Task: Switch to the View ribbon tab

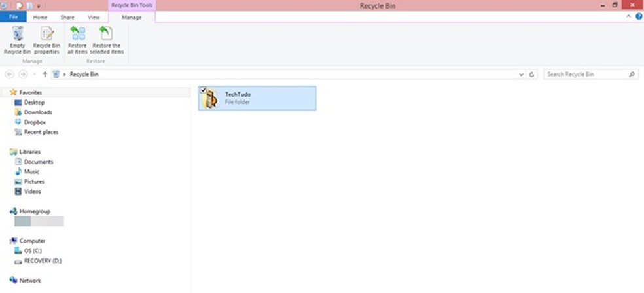Action: (94, 17)
